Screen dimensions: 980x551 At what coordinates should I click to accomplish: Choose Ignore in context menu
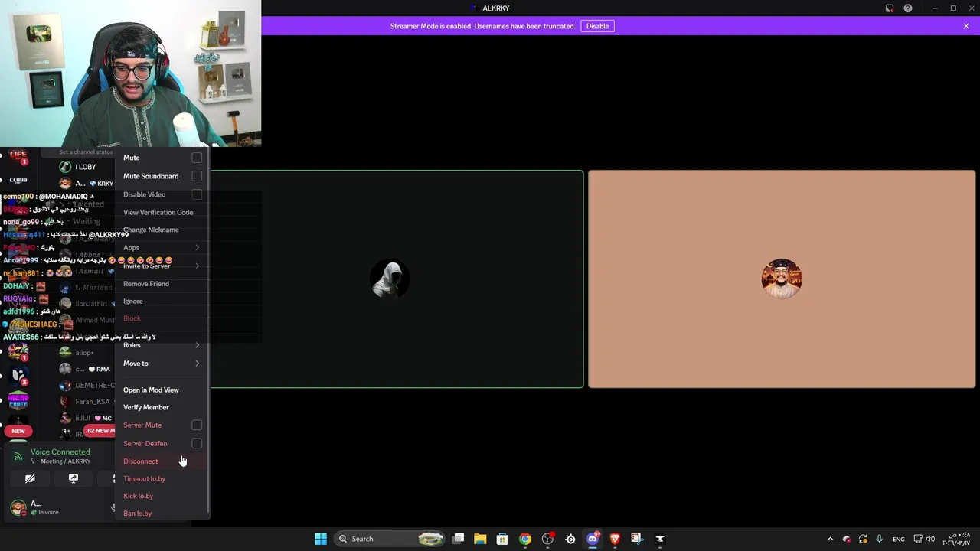point(162,302)
